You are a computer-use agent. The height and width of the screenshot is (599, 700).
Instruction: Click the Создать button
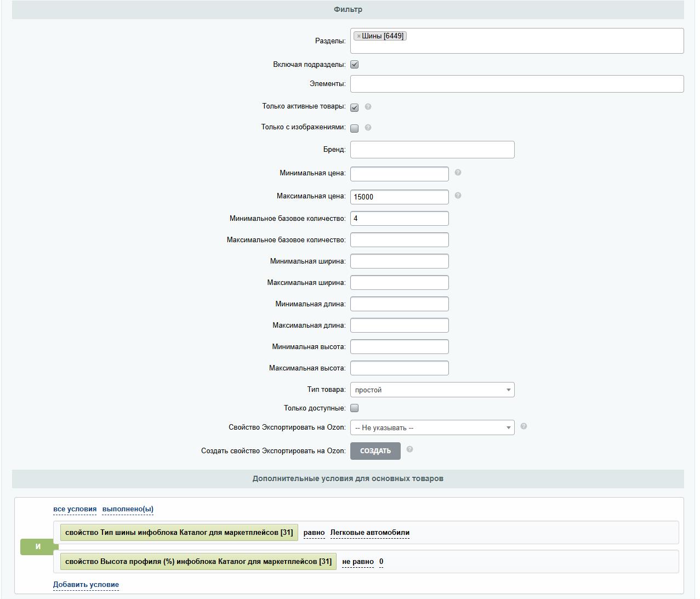[x=375, y=451]
